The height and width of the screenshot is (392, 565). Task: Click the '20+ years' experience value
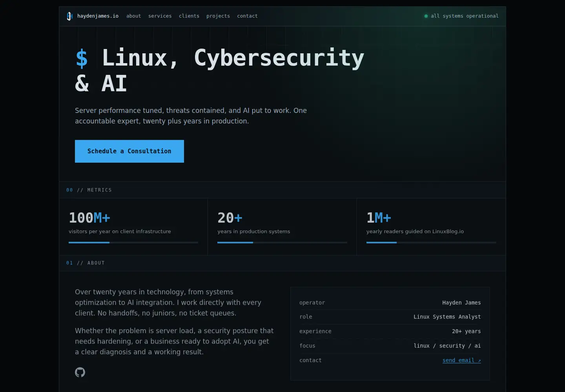[x=467, y=331]
